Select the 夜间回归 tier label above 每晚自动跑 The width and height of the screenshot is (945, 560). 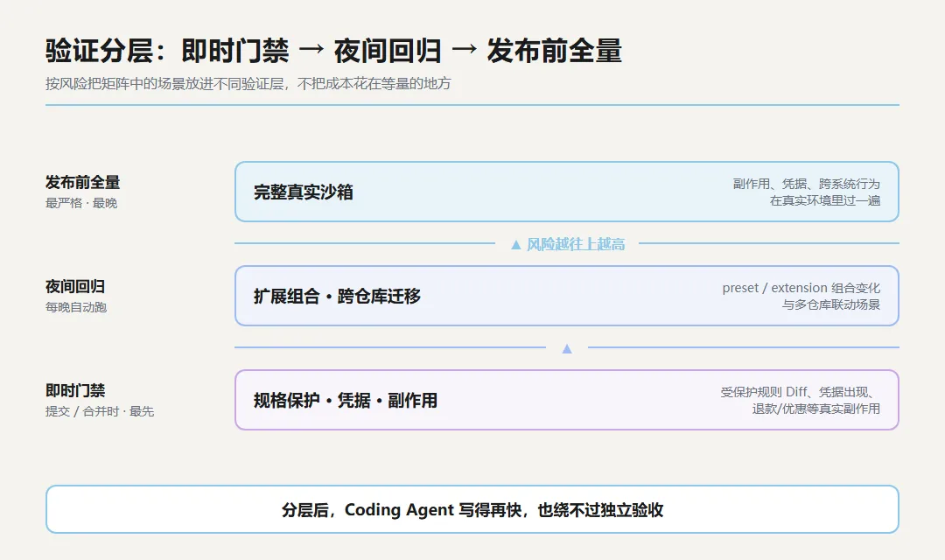coord(75,286)
